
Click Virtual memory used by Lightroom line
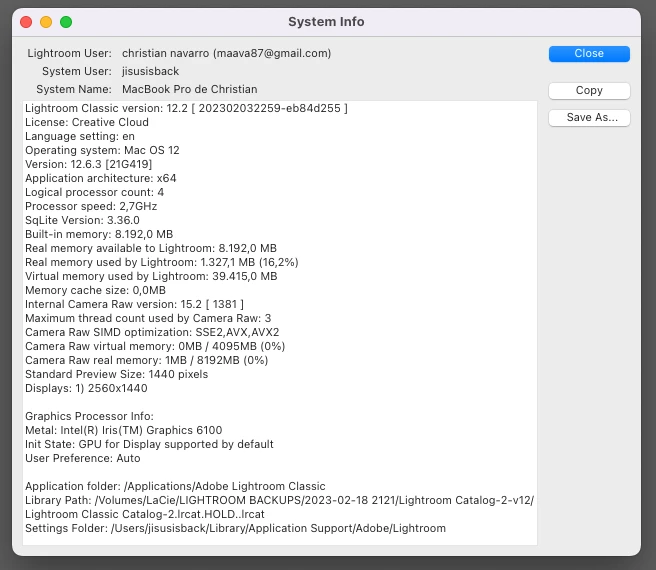point(151,276)
